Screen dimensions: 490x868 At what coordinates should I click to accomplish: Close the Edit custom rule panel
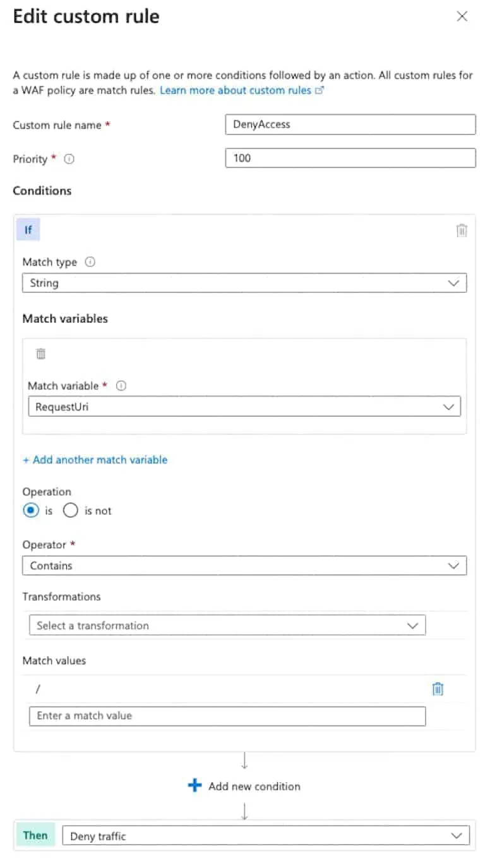(462, 17)
